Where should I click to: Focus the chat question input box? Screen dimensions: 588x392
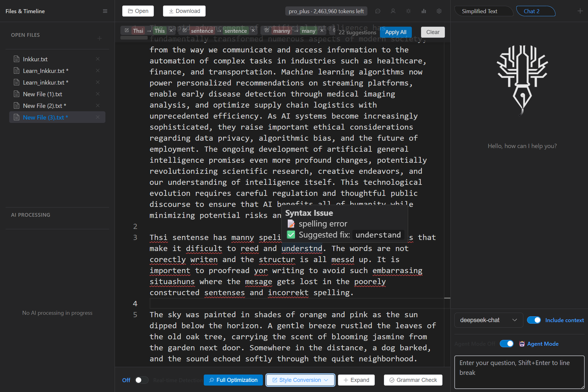coord(519,372)
